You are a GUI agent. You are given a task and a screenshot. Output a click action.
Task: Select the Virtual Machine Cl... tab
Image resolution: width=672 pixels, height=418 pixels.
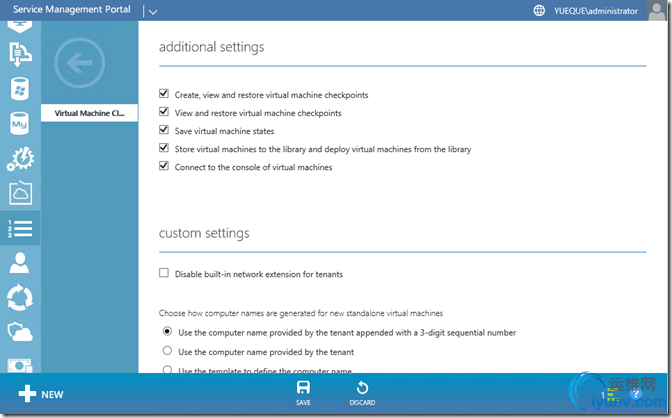click(90, 113)
